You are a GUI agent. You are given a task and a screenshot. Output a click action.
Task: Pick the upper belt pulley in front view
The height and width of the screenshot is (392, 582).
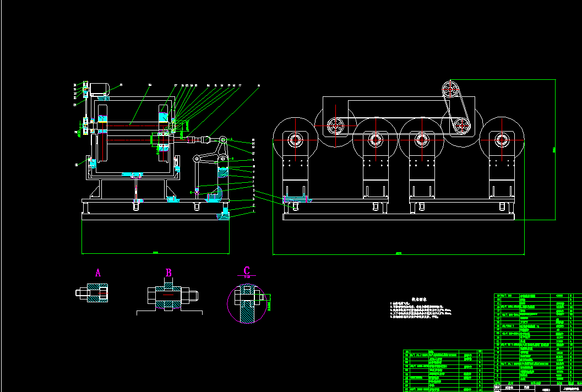[450, 89]
